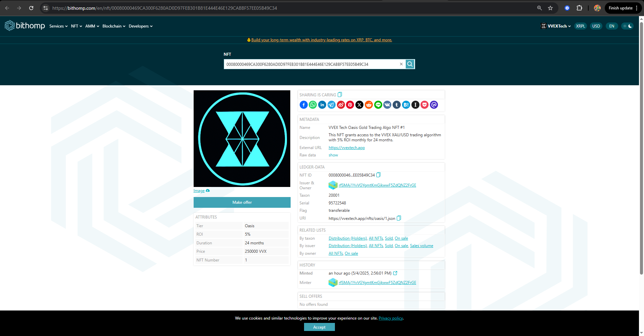Expand the Services menu
Image resolution: width=644 pixels, height=336 pixels.
click(58, 26)
